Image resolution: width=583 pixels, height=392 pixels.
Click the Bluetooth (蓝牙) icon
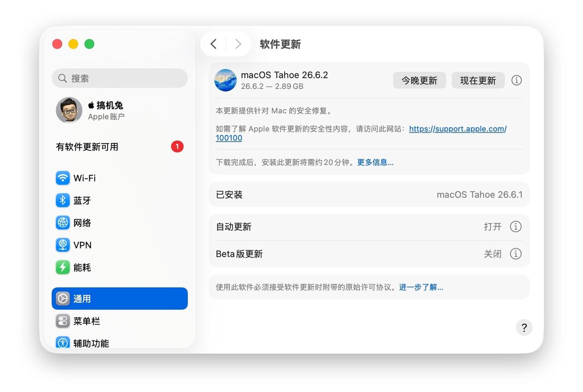click(x=63, y=200)
